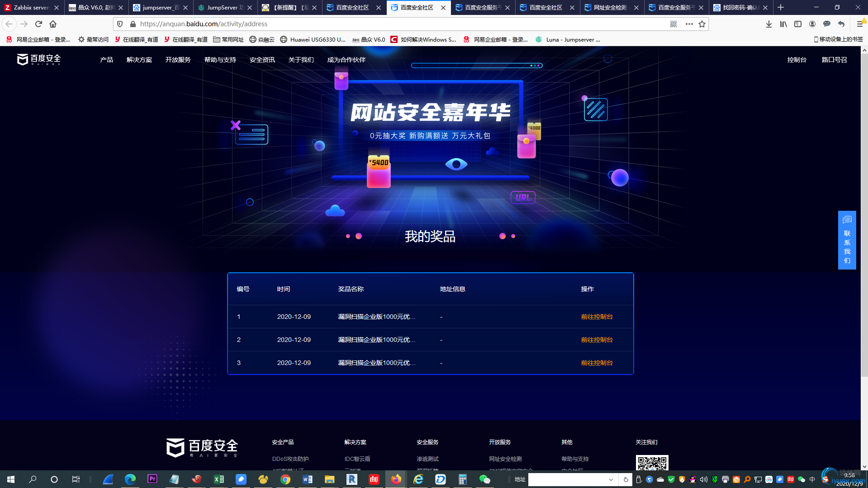Go back to the previous page
Screen dimensions: 868x488
click(x=9, y=24)
